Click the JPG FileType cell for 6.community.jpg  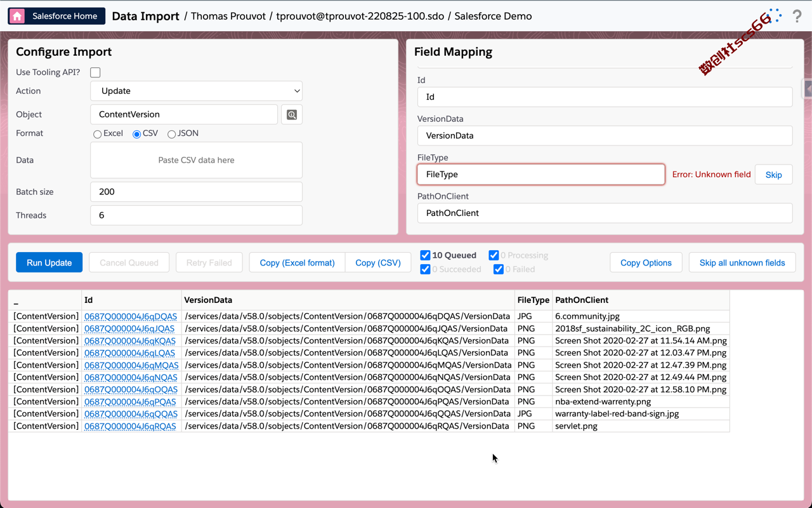click(534, 316)
